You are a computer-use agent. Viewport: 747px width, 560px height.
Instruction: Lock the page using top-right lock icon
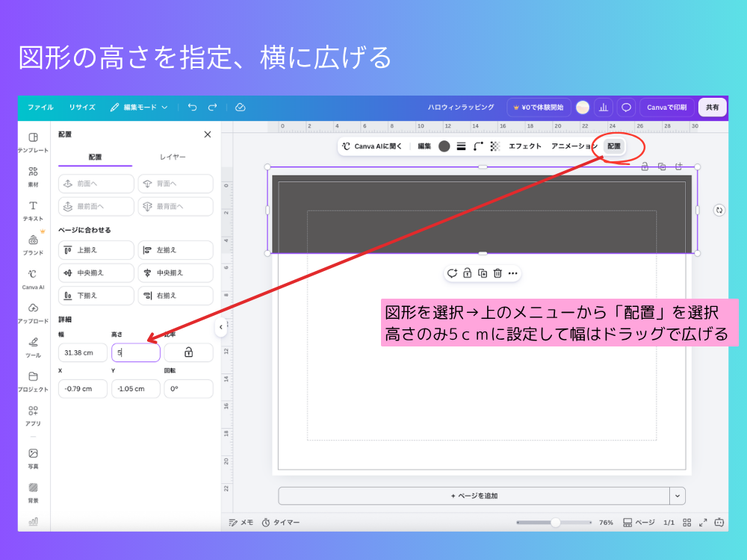point(645,167)
